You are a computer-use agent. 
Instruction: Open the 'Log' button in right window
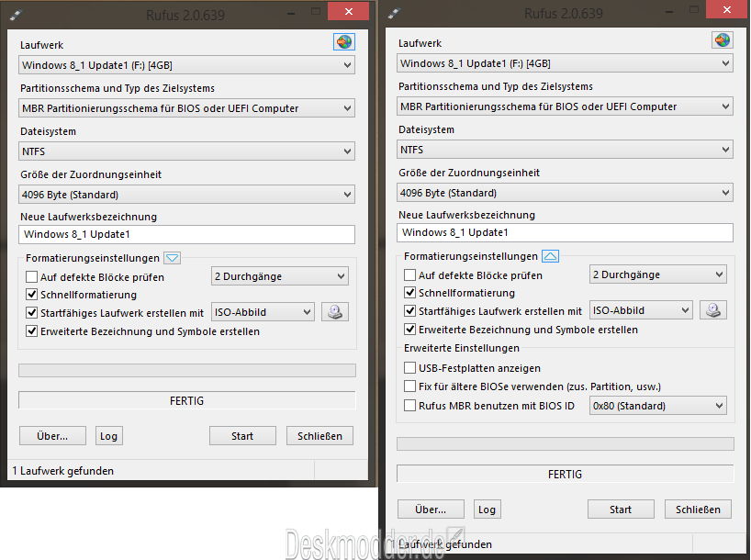488,510
